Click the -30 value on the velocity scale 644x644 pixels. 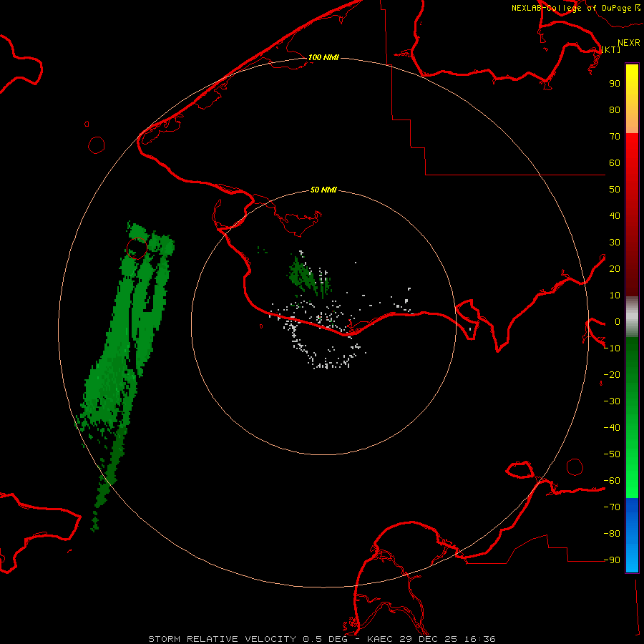[x=612, y=401]
